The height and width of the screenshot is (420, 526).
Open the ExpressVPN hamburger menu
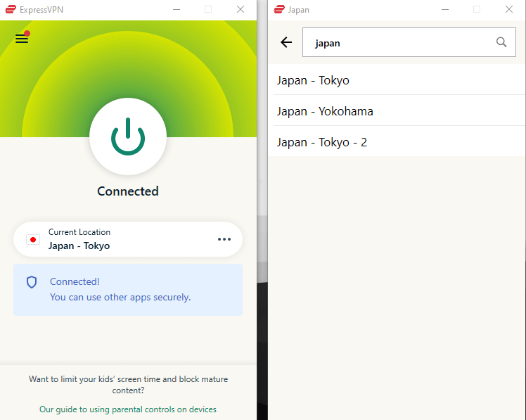click(x=22, y=38)
